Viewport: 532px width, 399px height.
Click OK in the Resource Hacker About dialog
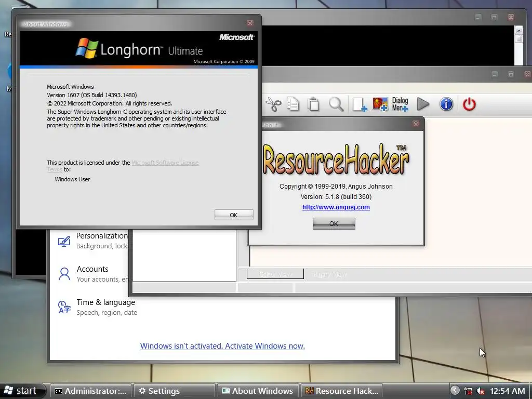334,223
